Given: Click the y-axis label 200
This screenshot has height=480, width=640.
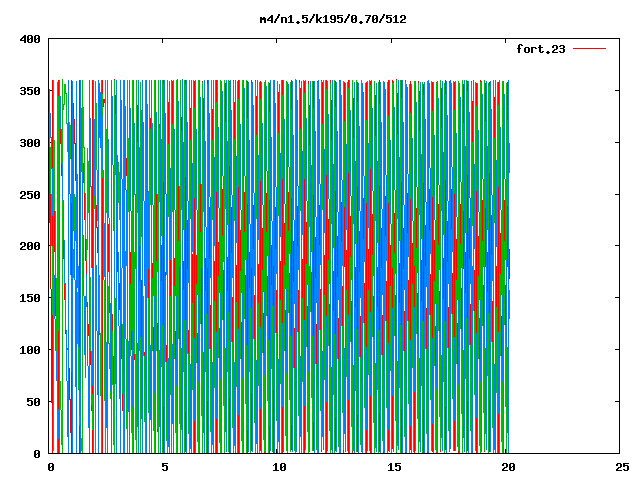Looking at the screenshot, I should tap(30, 246).
